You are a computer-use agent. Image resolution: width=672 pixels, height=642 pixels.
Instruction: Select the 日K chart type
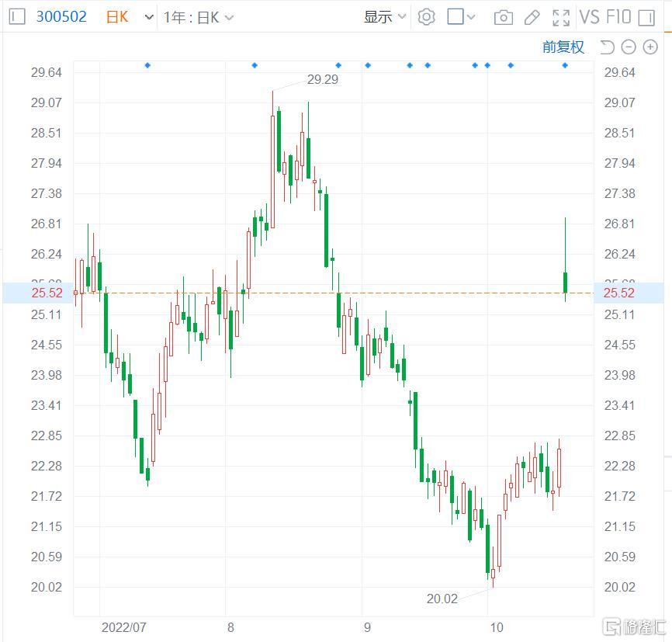117,17
